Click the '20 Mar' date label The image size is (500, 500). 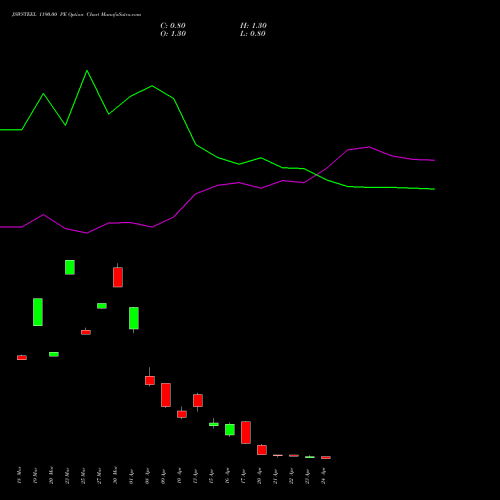coord(51,476)
